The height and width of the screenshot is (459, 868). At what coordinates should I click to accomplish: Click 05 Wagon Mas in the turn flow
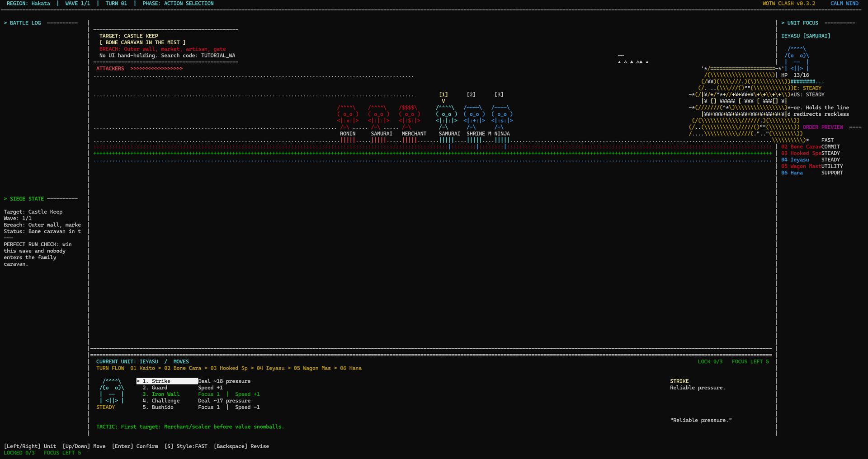pyautogui.click(x=312, y=368)
